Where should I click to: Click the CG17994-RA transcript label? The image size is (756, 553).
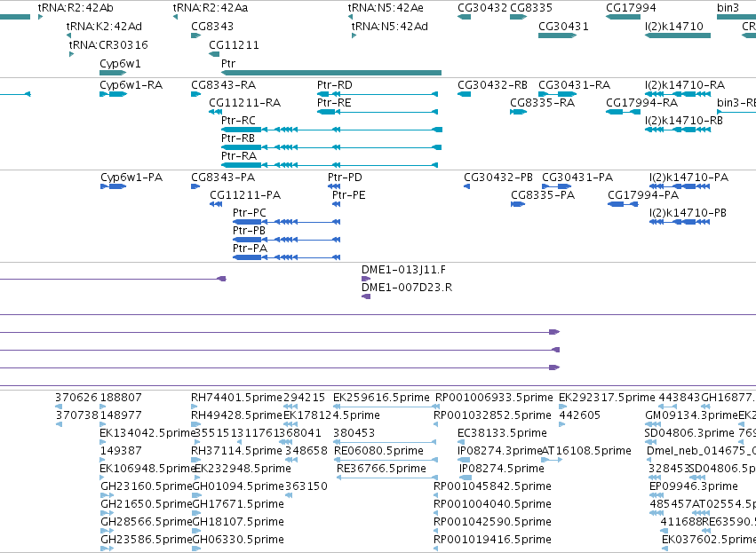(x=641, y=103)
